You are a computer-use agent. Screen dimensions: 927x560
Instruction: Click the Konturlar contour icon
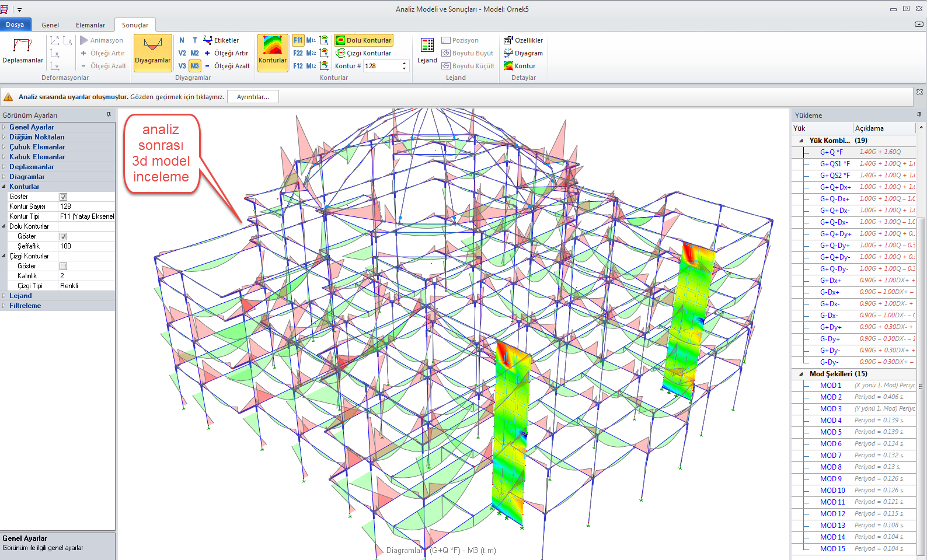pos(273,52)
